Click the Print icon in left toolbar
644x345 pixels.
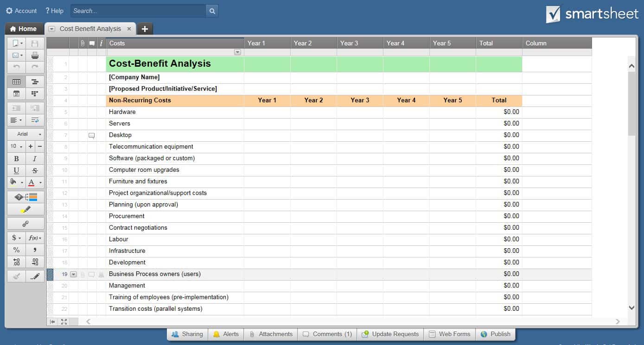(x=35, y=56)
